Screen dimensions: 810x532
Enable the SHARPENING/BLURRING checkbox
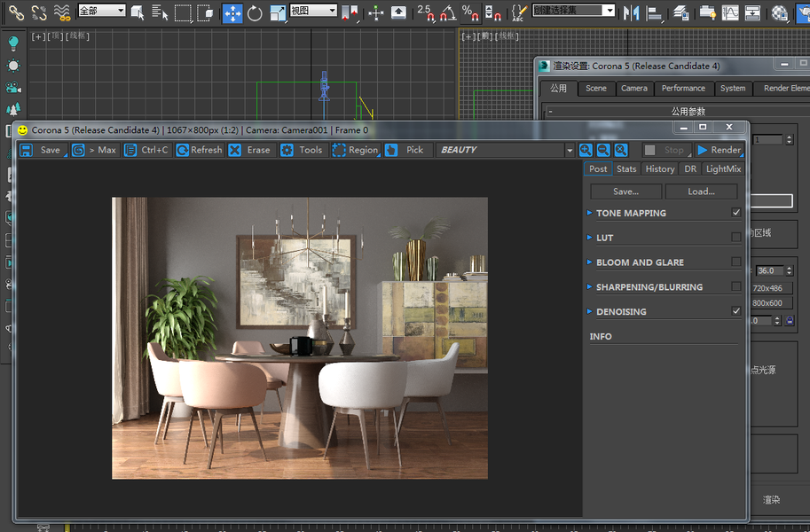click(x=736, y=286)
